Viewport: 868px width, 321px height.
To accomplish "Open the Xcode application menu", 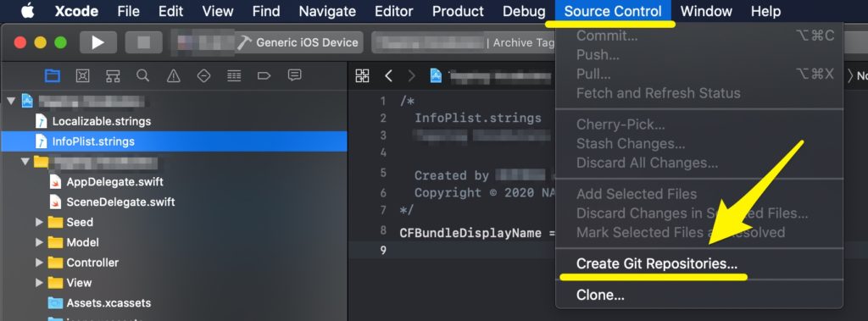I will click(76, 11).
